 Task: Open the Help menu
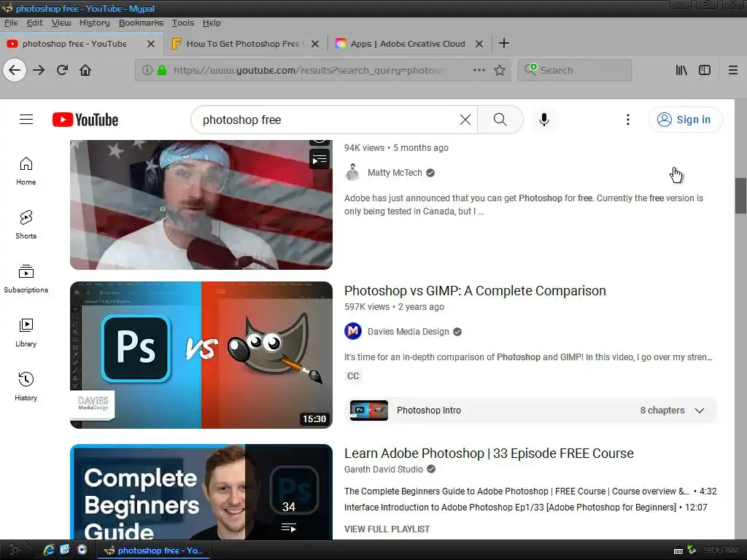212,23
